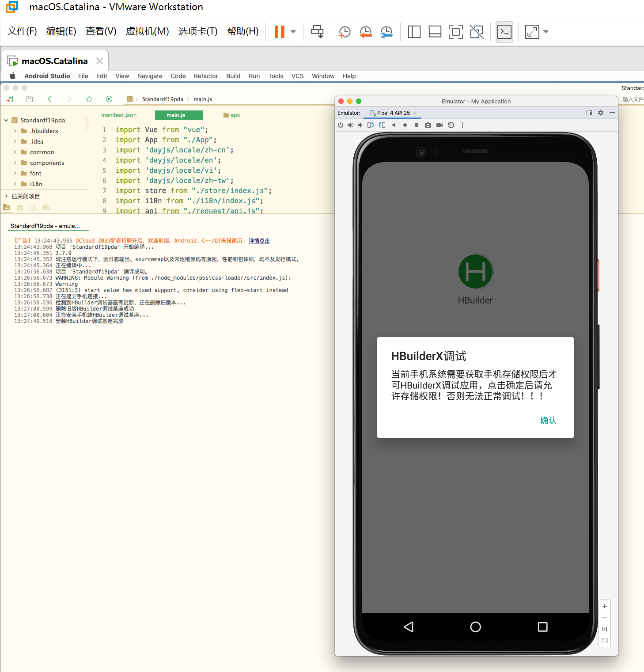Viewport: 644px width, 672px height.
Task: Rotate emulator right icon
Action: (382, 125)
